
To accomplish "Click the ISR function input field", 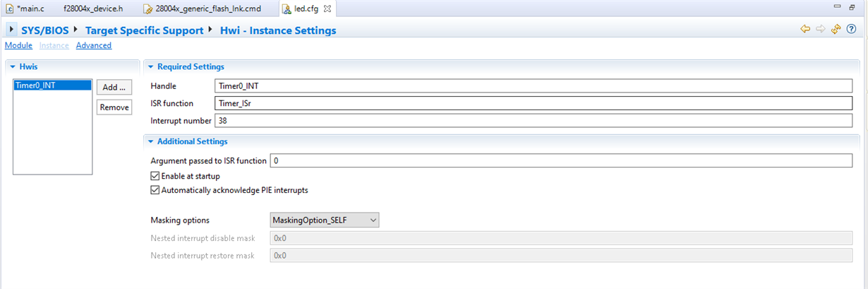I will [533, 103].
